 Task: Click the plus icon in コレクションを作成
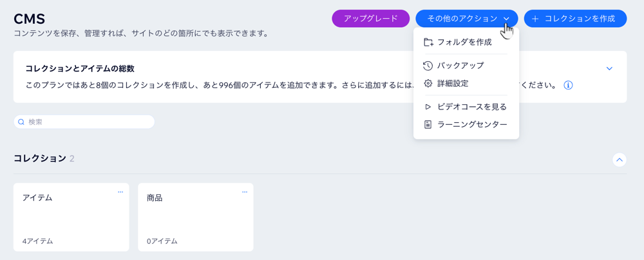[x=535, y=19]
